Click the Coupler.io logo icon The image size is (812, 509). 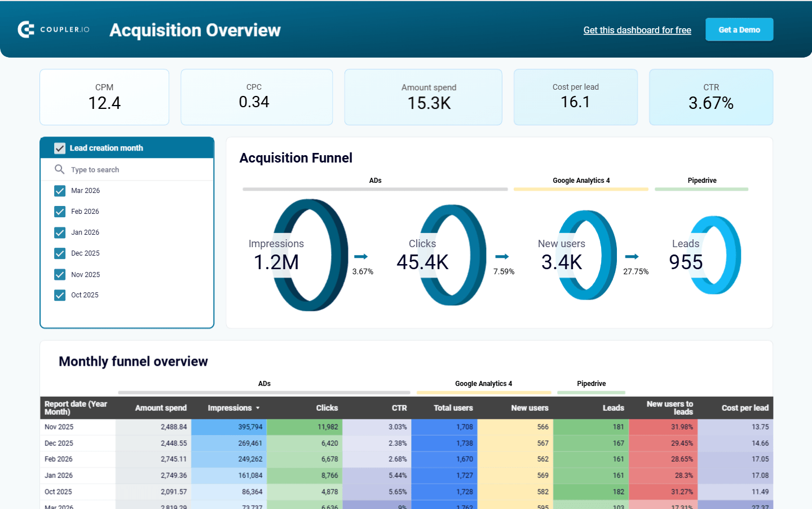click(25, 29)
